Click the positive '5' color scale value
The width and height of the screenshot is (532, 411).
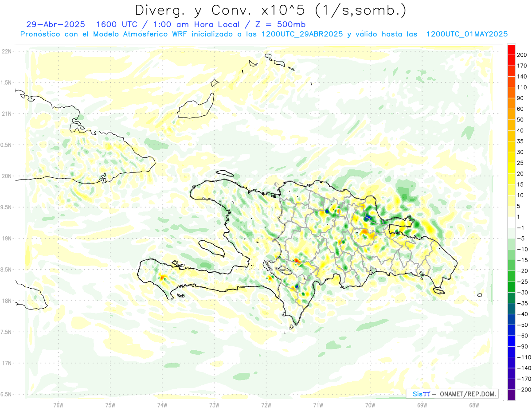[x=519, y=206]
